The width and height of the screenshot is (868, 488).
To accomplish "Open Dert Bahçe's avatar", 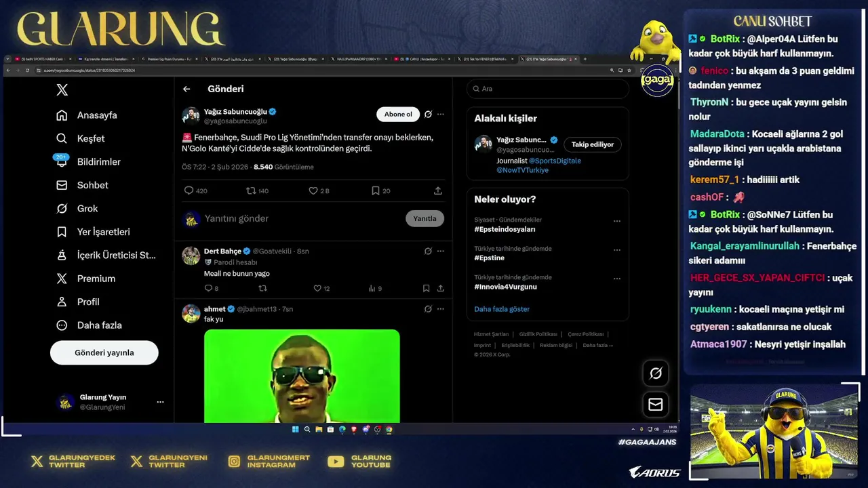I will point(191,256).
